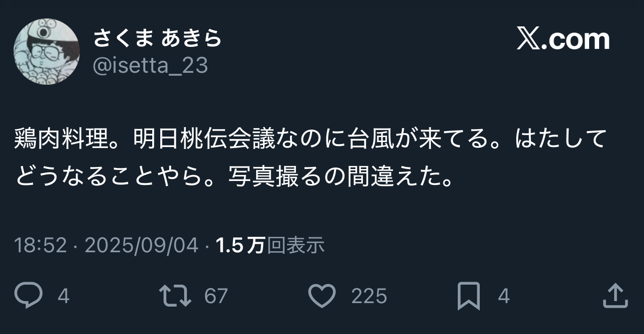The width and height of the screenshot is (644, 334).
Task: View the 1.5万 impressions number
Action: tap(240, 245)
